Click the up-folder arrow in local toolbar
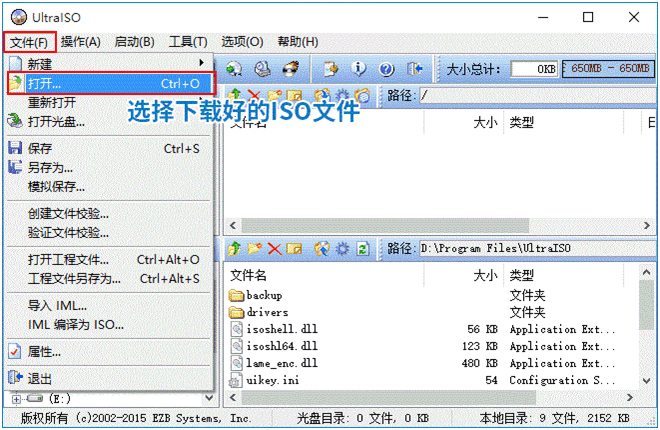The image size is (660, 430). pos(234,248)
